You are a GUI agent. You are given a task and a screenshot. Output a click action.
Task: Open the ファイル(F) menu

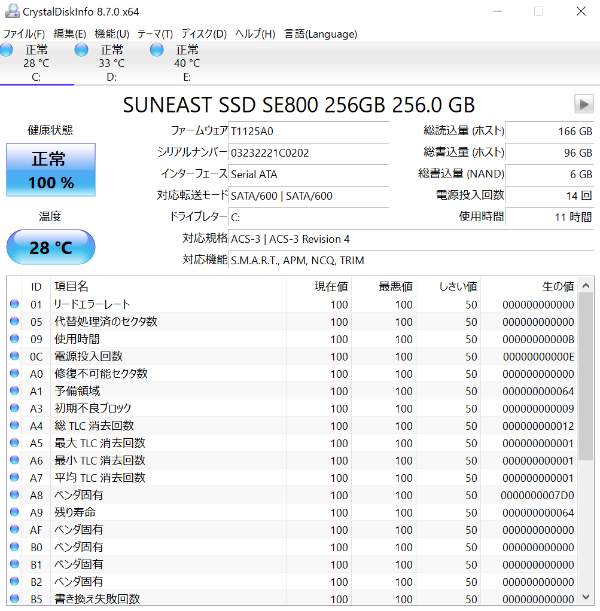pos(24,34)
